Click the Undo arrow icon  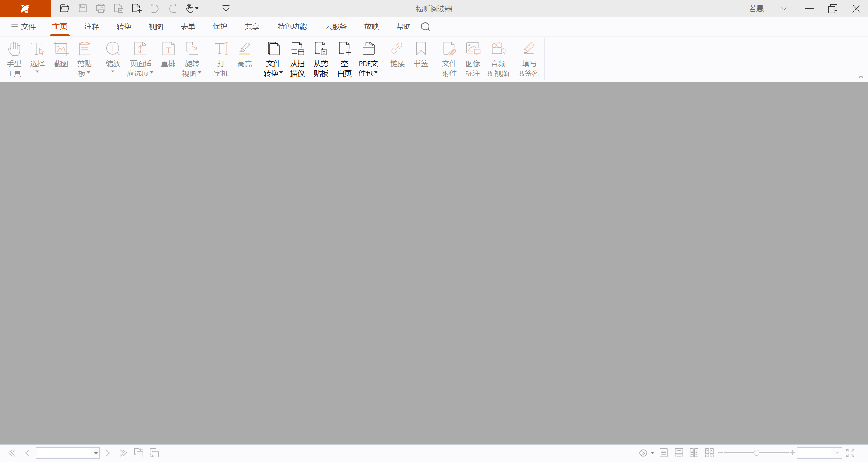(155, 8)
